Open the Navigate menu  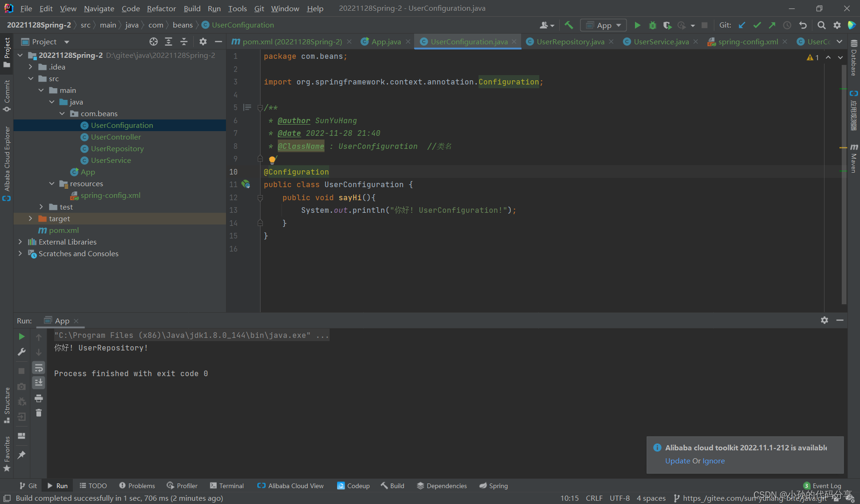point(99,8)
